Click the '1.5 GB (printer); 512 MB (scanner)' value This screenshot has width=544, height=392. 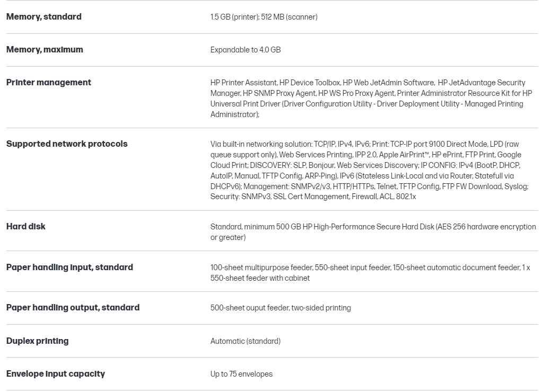(x=264, y=17)
